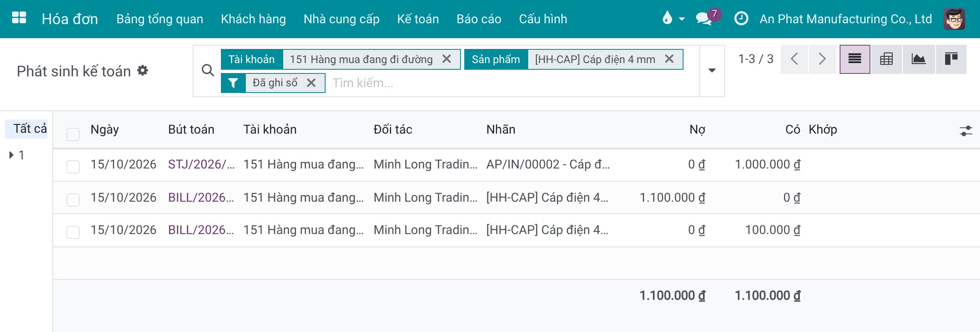Remove the Đã ghi sổ filter
The height and width of the screenshot is (332, 980).
[x=311, y=83]
